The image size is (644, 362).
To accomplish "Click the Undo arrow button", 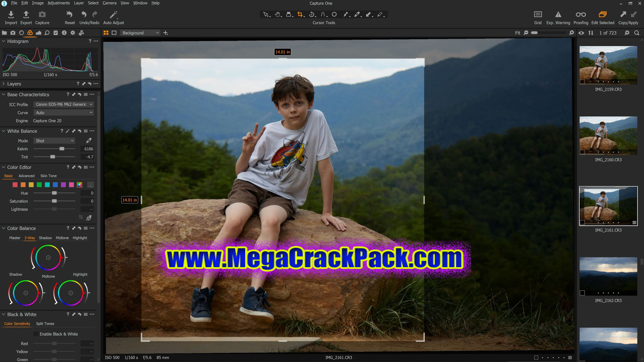I will coord(84,14).
